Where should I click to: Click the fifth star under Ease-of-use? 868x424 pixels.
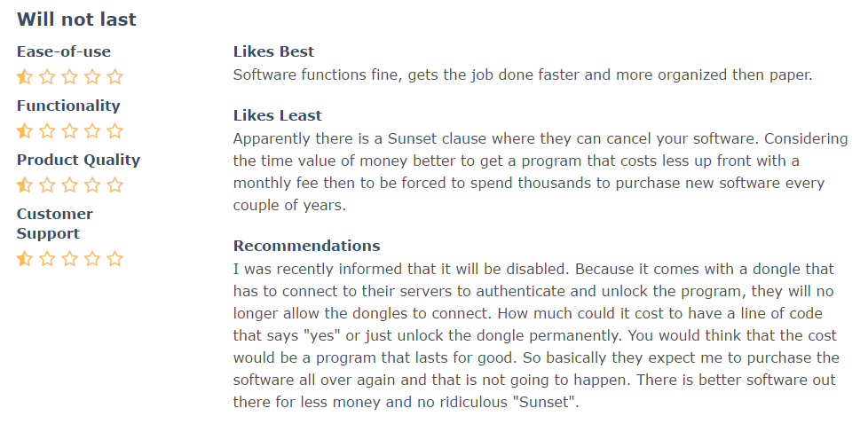click(x=114, y=76)
